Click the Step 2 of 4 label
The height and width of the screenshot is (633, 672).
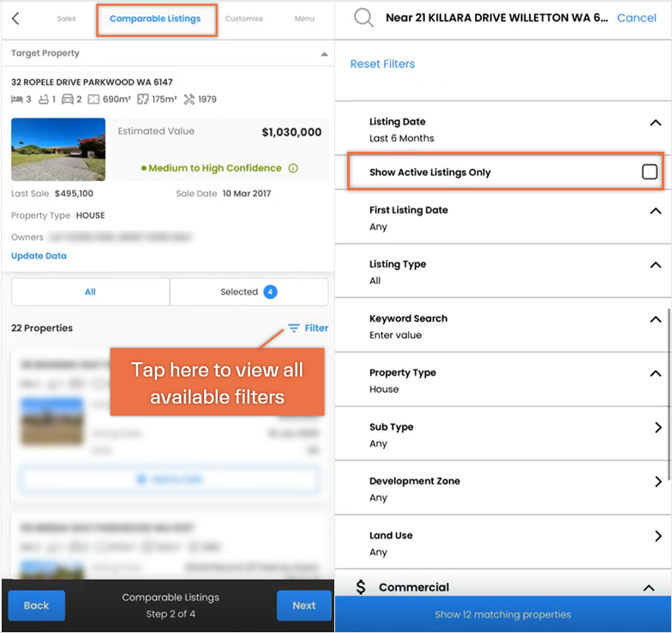[x=171, y=614]
